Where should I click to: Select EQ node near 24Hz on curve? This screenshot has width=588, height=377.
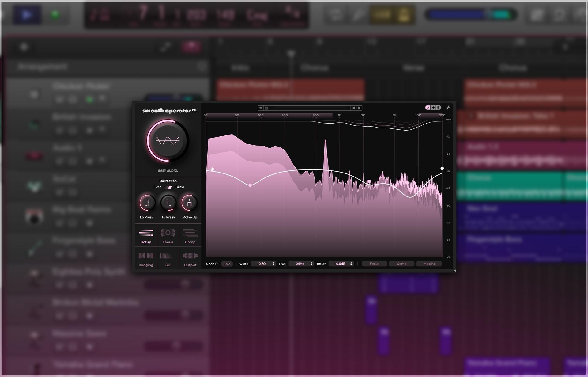pos(212,169)
